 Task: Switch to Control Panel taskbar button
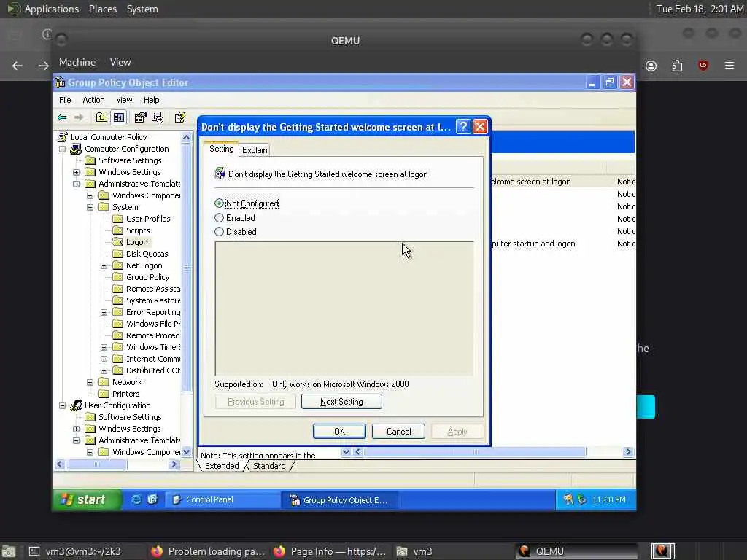(222, 499)
